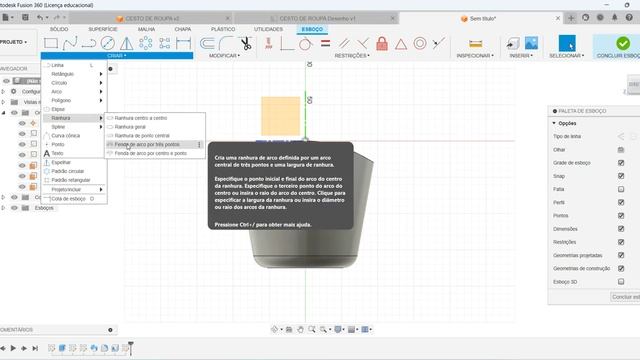Open the notifications bell icon

(614, 18)
